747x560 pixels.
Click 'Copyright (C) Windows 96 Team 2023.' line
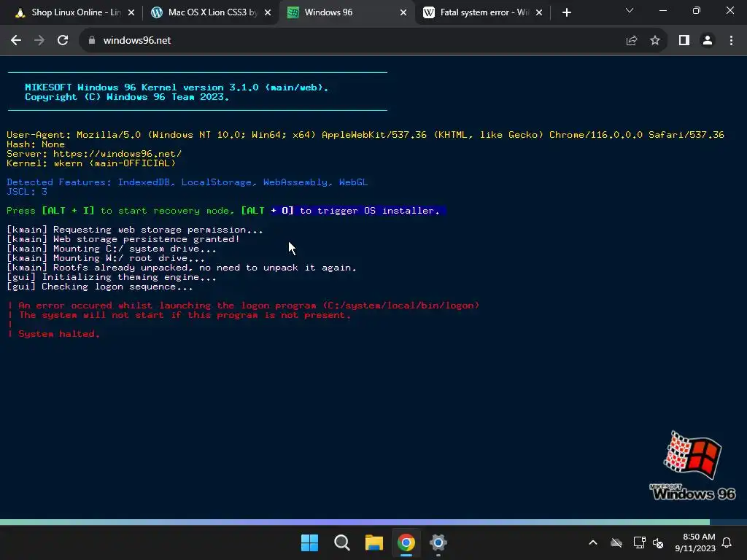click(x=127, y=97)
